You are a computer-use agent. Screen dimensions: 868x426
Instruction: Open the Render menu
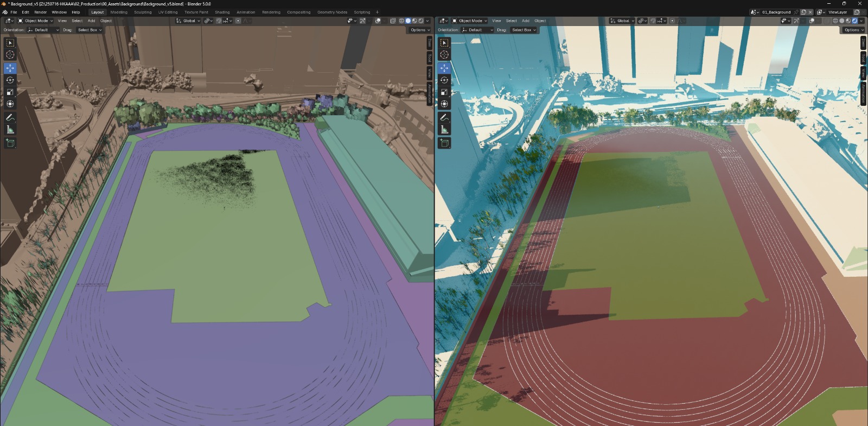tap(40, 12)
